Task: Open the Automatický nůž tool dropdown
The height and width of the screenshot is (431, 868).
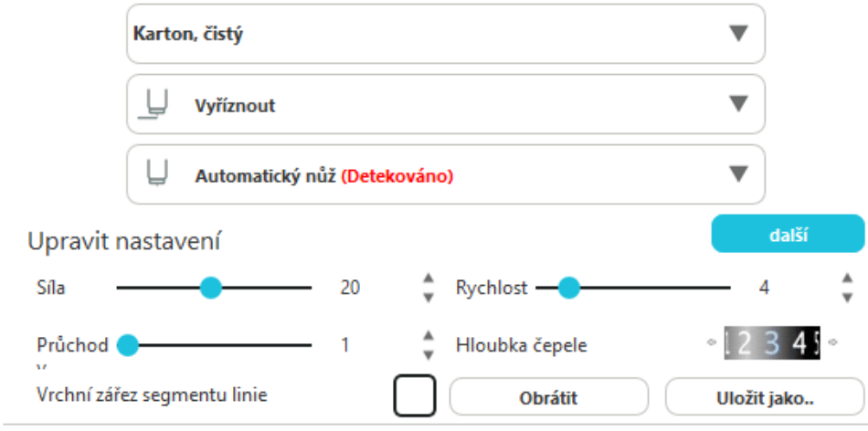Action: tap(738, 174)
